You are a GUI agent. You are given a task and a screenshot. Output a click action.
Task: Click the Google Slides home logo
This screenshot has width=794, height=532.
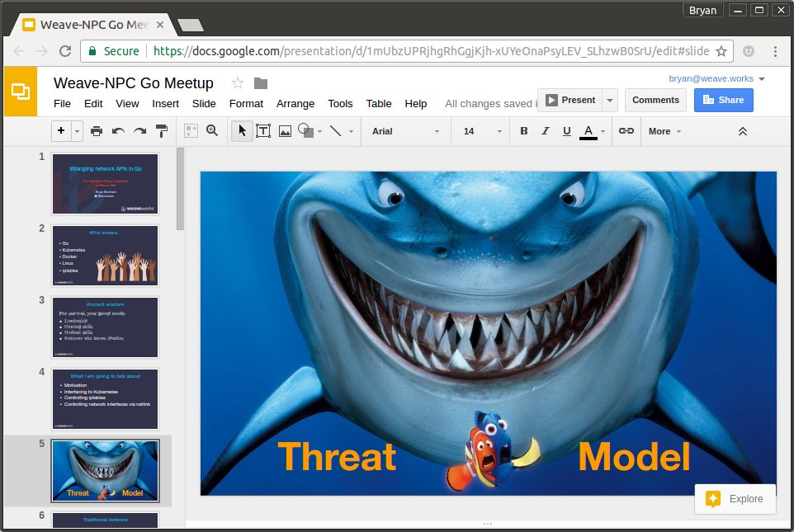click(21, 91)
